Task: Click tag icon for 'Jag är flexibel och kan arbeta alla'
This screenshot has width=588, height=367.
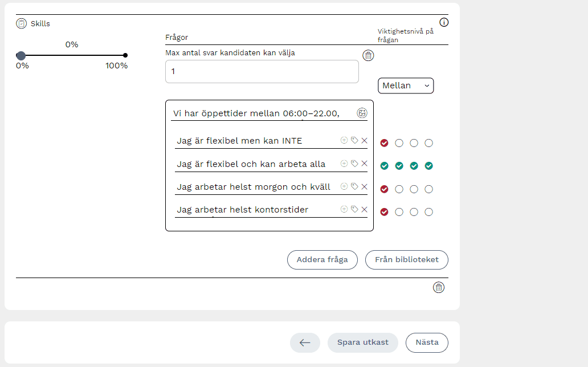Action: (x=354, y=164)
